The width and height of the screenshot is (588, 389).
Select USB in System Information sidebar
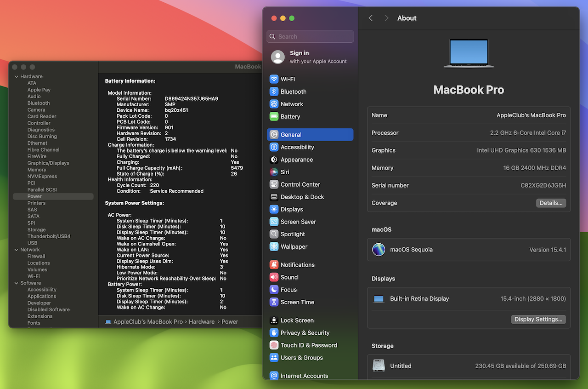pos(32,243)
